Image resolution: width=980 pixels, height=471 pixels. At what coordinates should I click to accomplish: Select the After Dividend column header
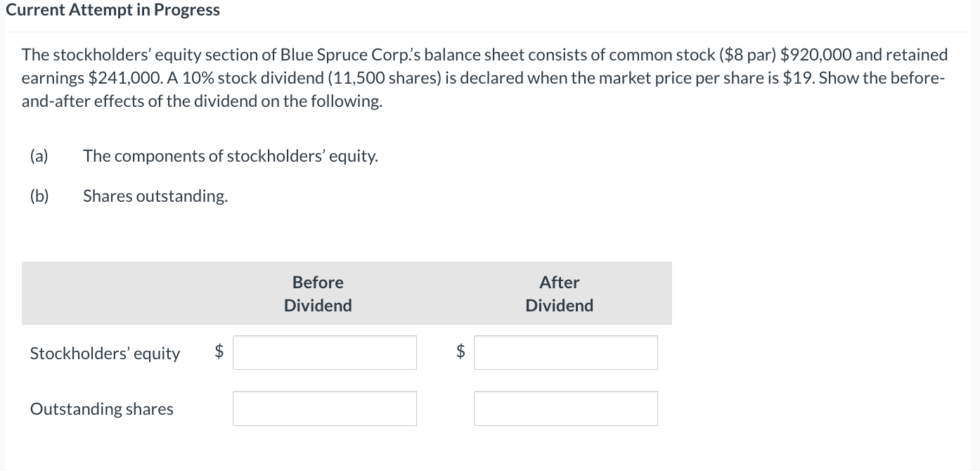559,293
